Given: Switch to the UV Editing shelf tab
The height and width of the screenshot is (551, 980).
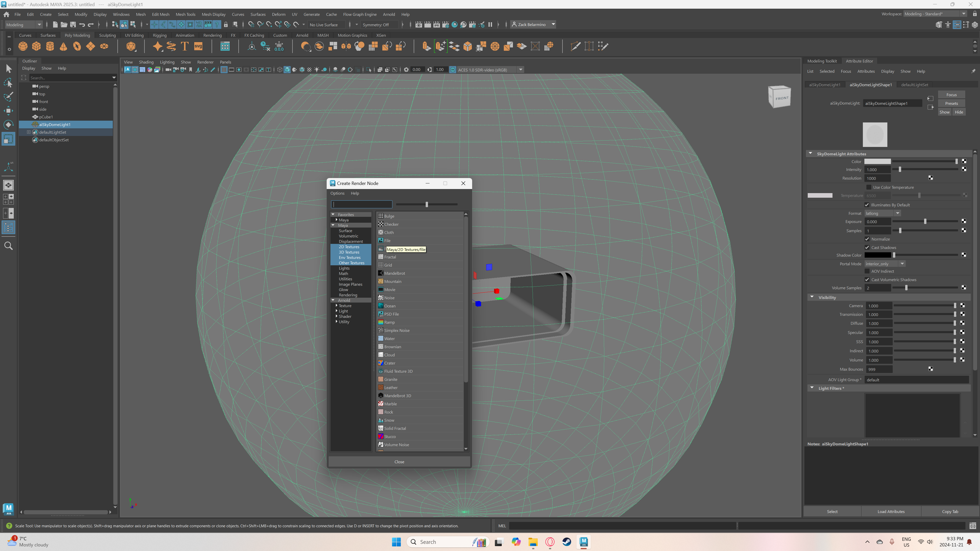Looking at the screenshot, I should 134,35.
